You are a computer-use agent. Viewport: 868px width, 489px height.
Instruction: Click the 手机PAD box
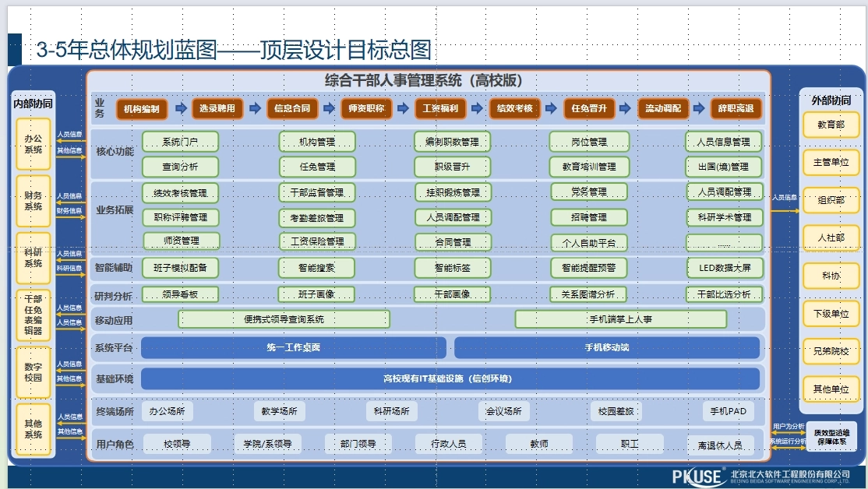click(729, 411)
